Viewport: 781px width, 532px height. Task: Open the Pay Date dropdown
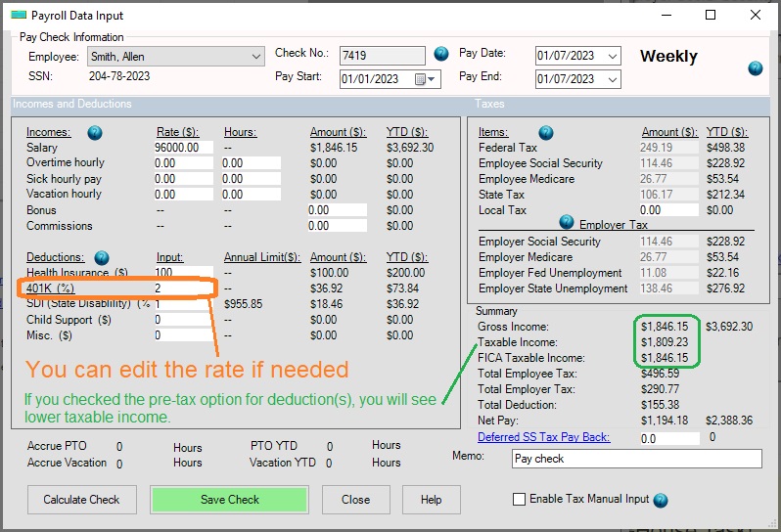pos(613,56)
